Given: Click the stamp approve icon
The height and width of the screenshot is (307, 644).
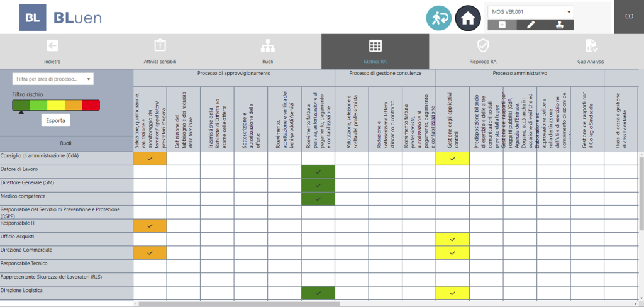Looking at the screenshot, I should 559,25.
